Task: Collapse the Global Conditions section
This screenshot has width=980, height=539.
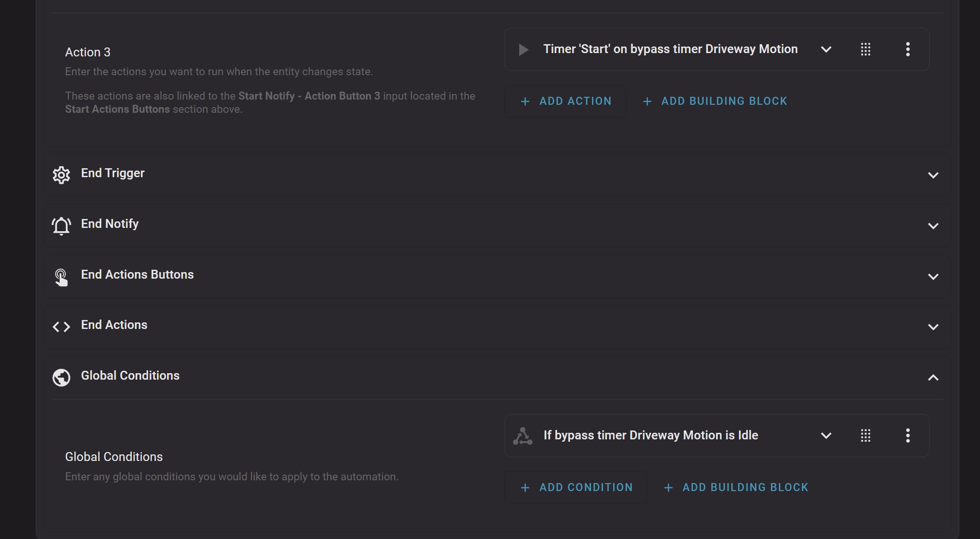Action: click(933, 378)
